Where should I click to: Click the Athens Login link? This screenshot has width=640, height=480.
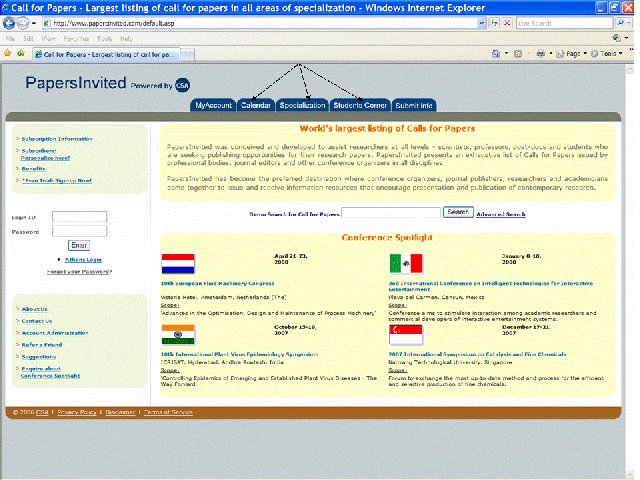tap(83, 260)
